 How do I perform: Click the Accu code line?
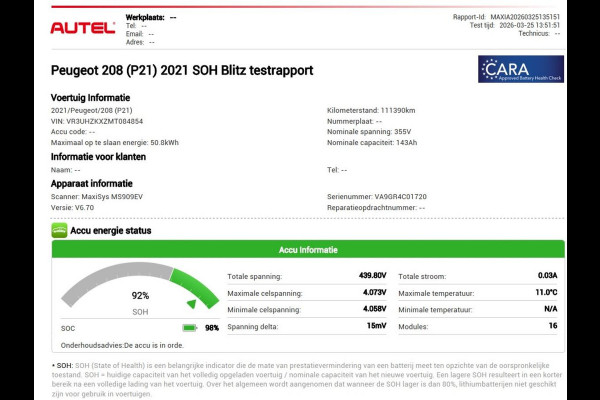73,132
